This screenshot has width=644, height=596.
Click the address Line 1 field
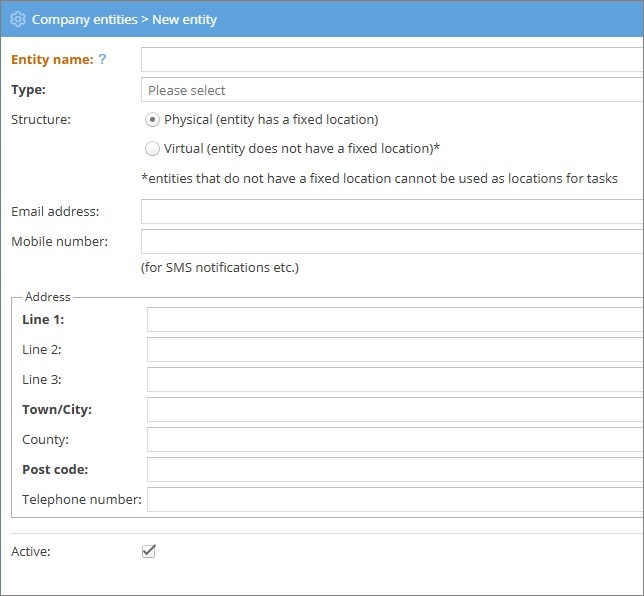point(395,319)
